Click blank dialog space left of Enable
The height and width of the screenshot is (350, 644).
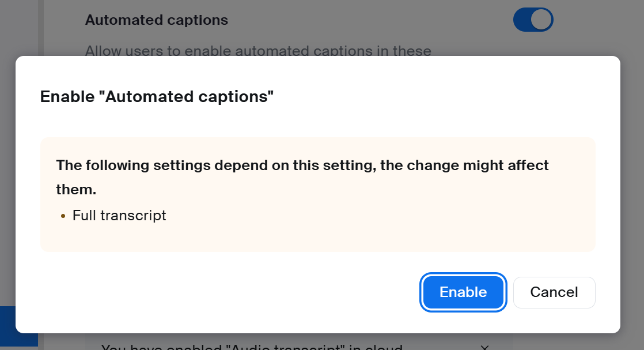click(230, 292)
